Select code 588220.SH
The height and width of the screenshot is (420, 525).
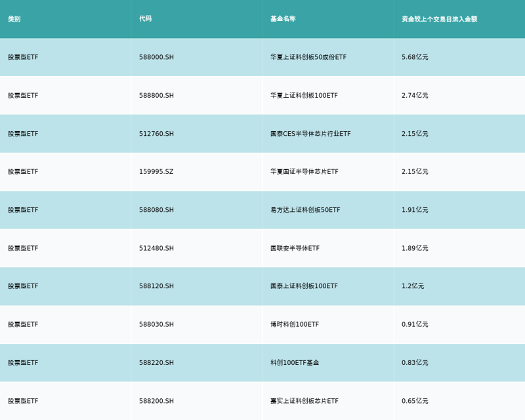(x=156, y=362)
